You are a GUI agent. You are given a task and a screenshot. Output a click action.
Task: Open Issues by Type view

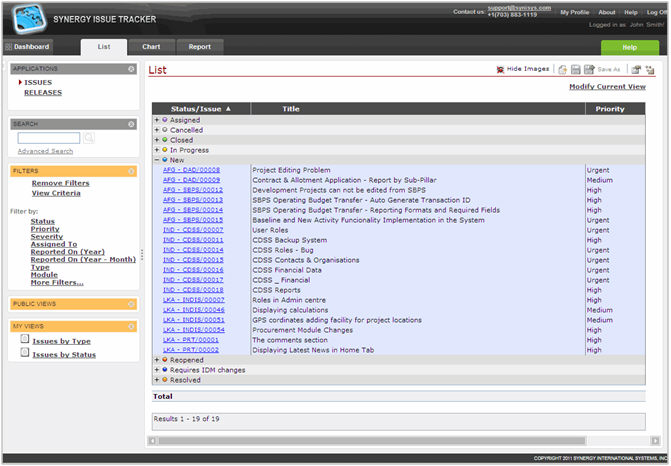[62, 341]
